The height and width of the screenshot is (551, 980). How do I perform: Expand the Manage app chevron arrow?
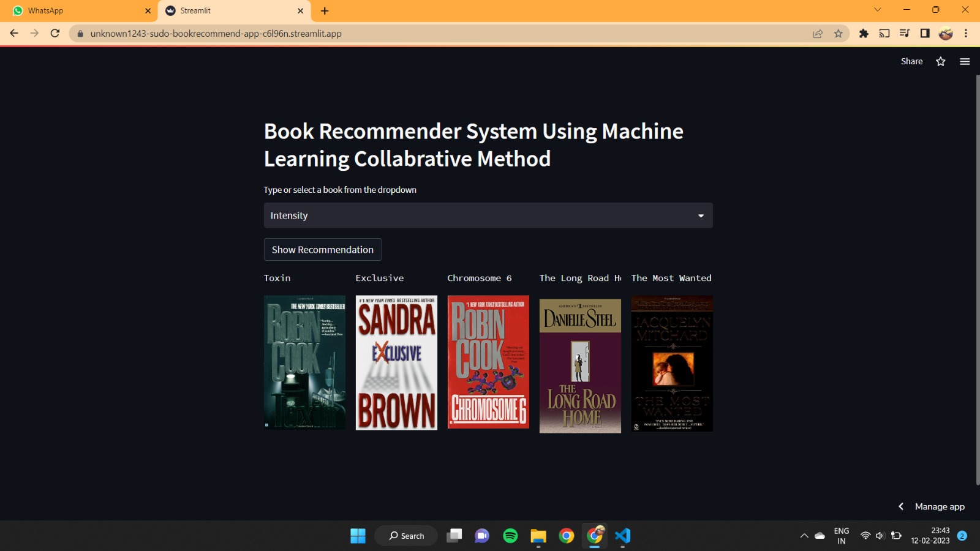[x=901, y=506]
